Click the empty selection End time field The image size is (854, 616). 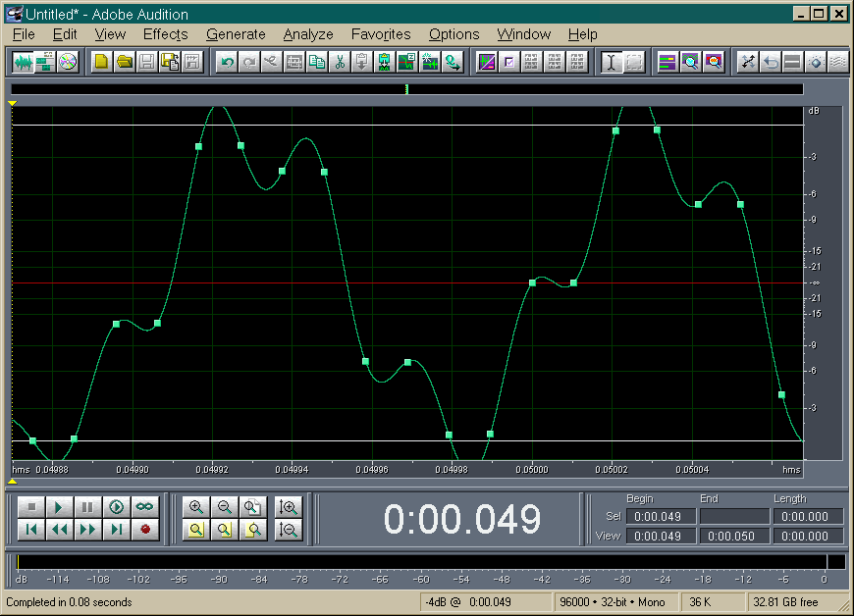(734, 516)
